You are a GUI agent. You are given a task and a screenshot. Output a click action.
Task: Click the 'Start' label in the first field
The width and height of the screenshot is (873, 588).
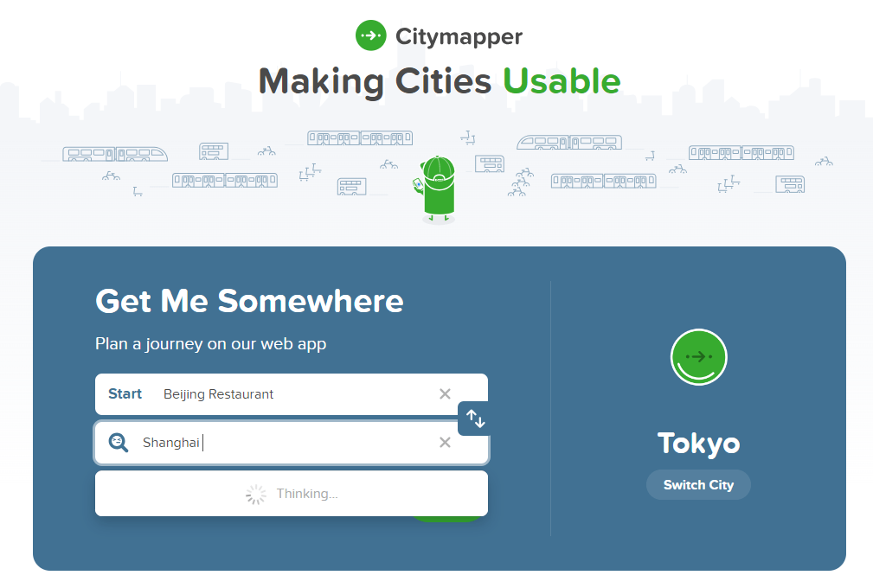click(125, 393)
